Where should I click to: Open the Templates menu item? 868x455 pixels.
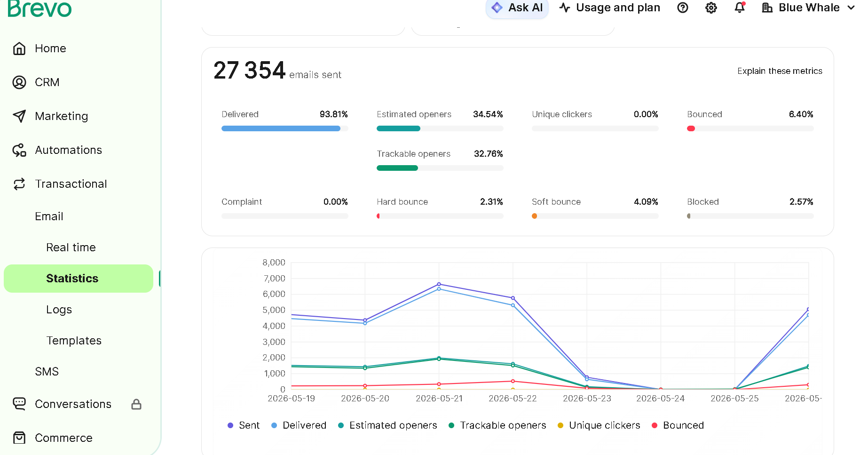point(74,341)
